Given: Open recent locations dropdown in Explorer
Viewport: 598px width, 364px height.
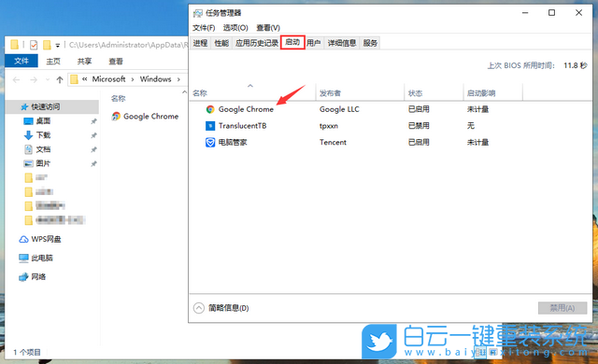Looking at the screenshot, I should click(48, 79).
